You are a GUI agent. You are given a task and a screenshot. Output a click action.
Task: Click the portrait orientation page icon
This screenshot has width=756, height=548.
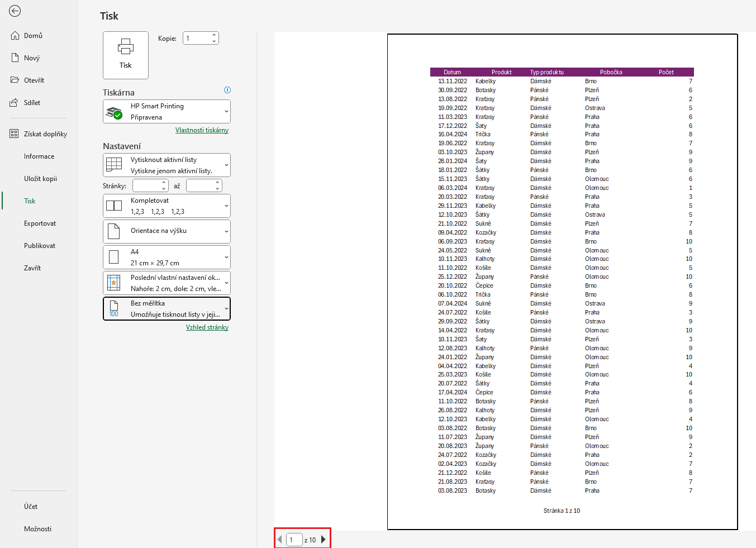coord(114,231)
